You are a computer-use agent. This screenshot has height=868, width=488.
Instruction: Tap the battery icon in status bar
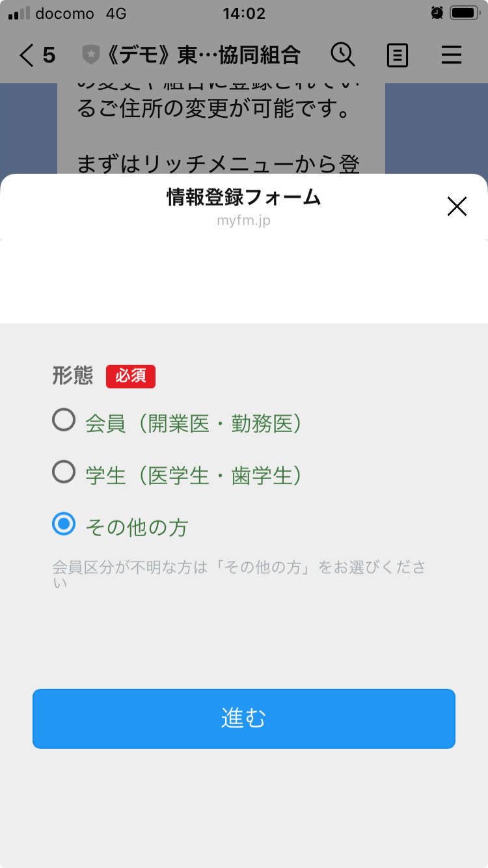pyautogui.click(x=464, y=13)
